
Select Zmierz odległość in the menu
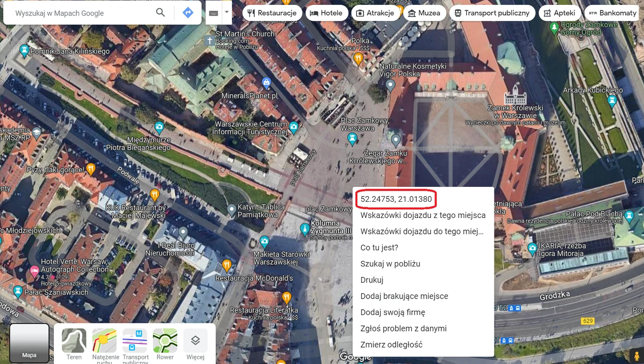point(391,344)
